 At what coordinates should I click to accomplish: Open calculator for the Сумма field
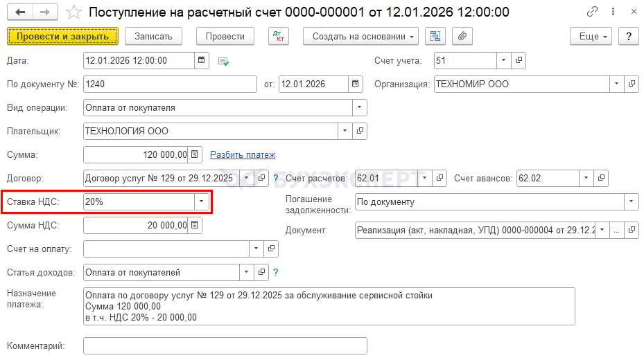[x=195, y=154]
